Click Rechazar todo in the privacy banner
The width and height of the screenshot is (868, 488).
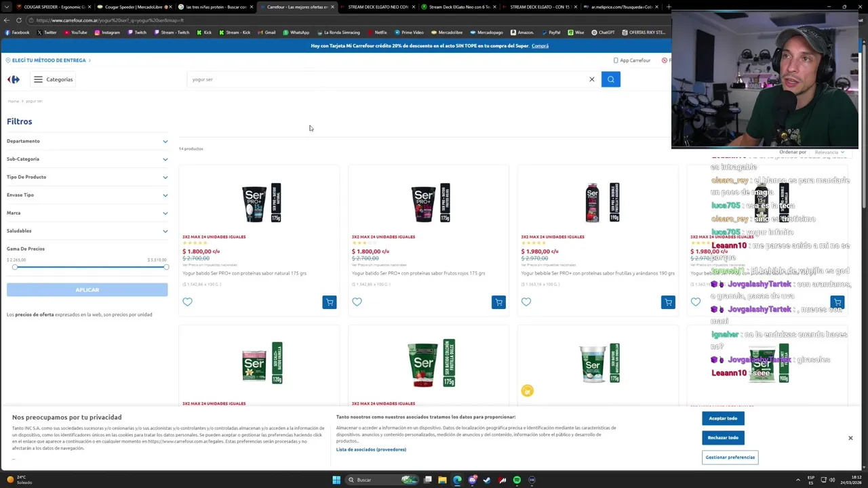723,438
